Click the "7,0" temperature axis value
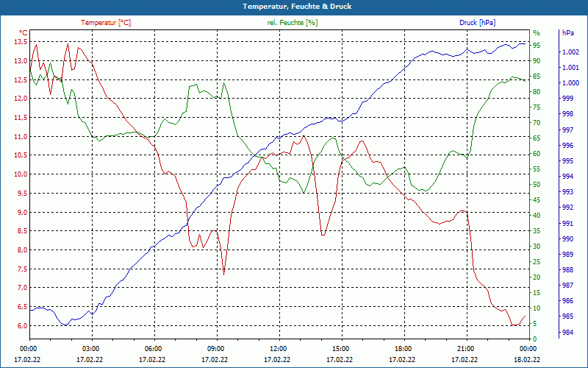Image resolution: width=588 pixels, height=368 pixels. point(22,288)
